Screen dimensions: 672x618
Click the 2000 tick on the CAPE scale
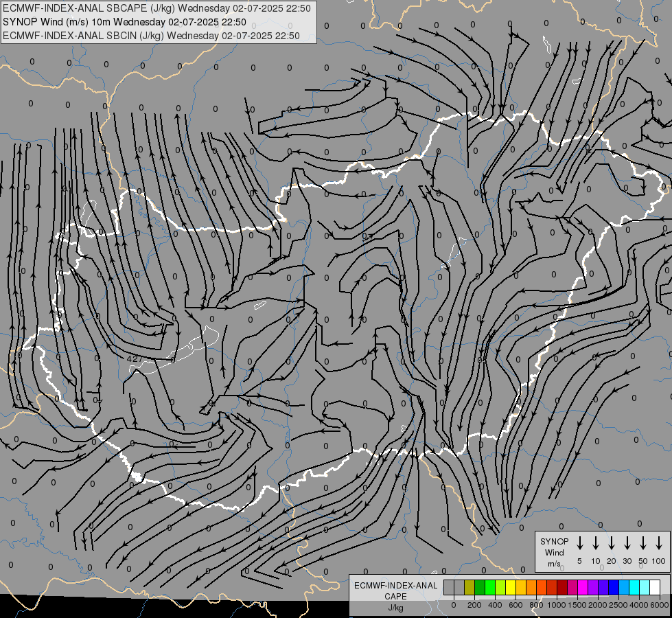coord(598,605)
